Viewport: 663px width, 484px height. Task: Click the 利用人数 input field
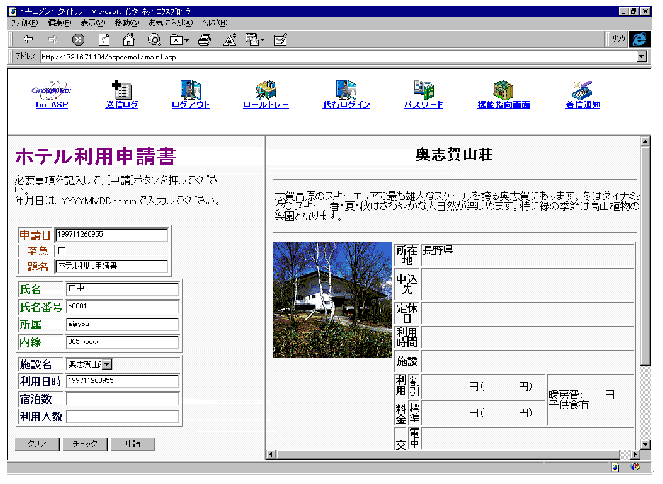coord(122,416)
